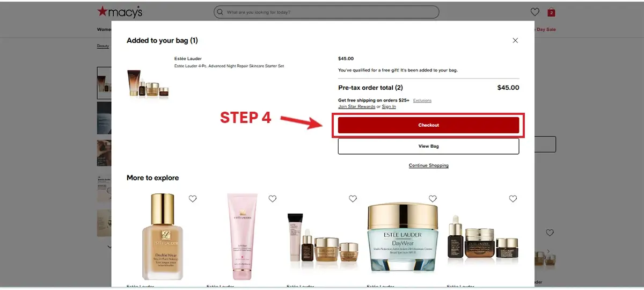Click the Sign In link
This screenshot has height=290, width=644.
(389, 106)
